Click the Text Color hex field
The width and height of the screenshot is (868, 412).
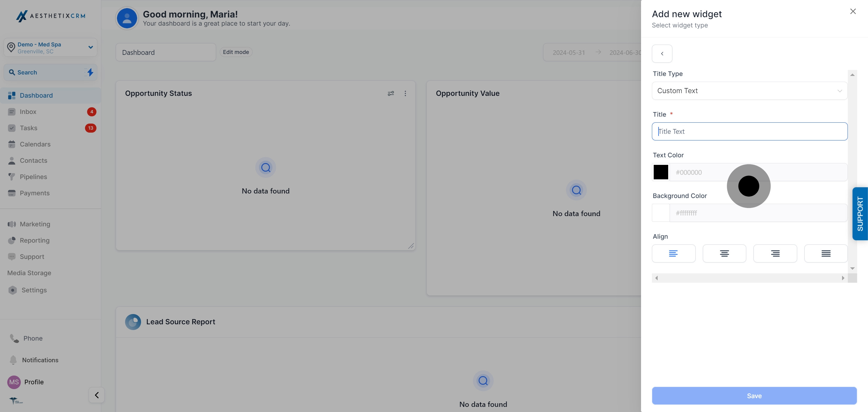[758, 172]
